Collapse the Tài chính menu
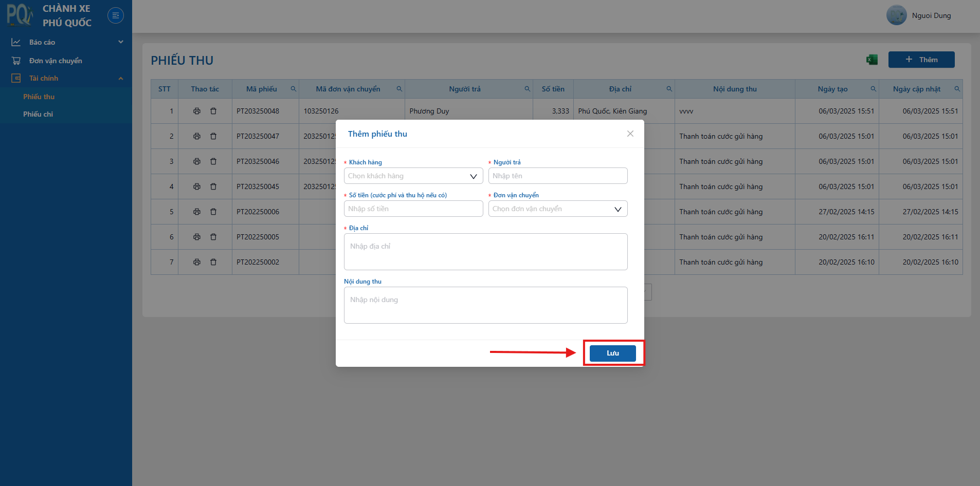 pos(66,78)
